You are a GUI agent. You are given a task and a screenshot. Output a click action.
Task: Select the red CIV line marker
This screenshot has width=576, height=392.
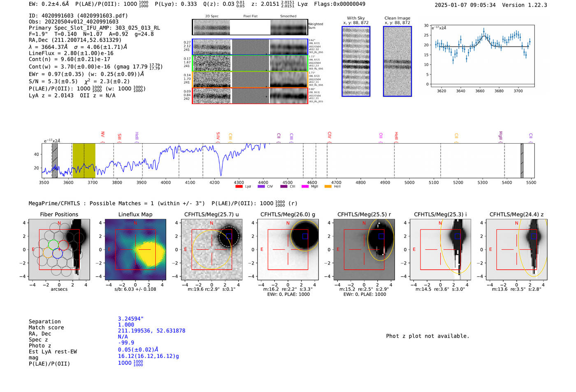[x=330, y=137]
